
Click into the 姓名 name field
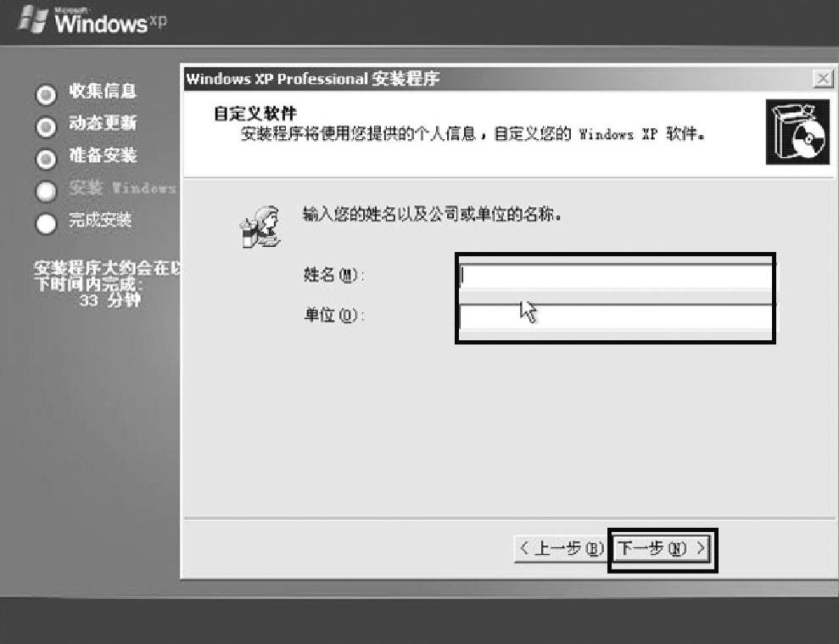pyautogui.click(x=615, y=277)
